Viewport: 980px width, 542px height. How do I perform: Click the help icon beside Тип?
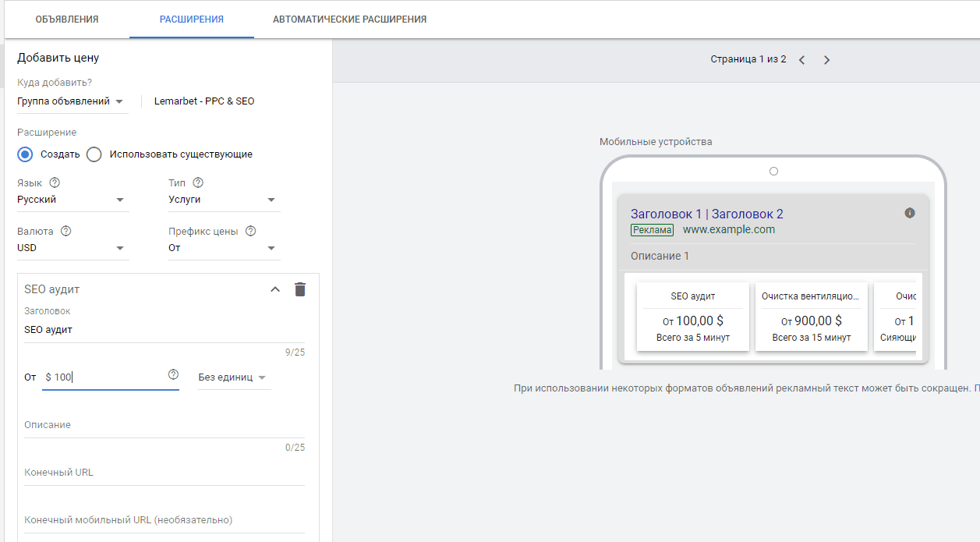[199, 182]
